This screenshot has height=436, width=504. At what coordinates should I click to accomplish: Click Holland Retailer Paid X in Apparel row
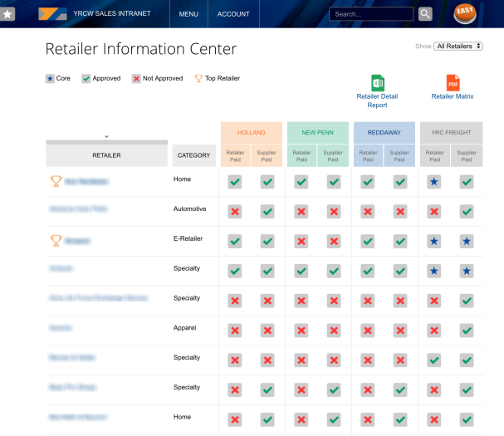point(235,331)
